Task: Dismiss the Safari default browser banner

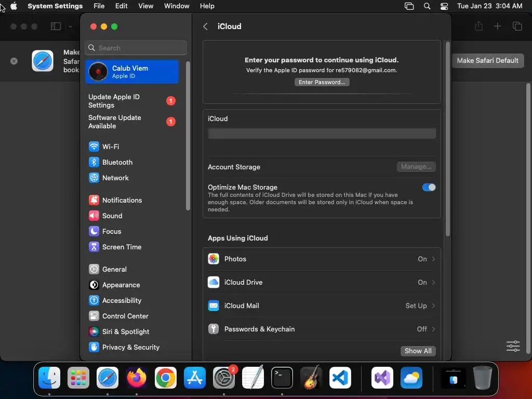Action: tap(14, 61)
